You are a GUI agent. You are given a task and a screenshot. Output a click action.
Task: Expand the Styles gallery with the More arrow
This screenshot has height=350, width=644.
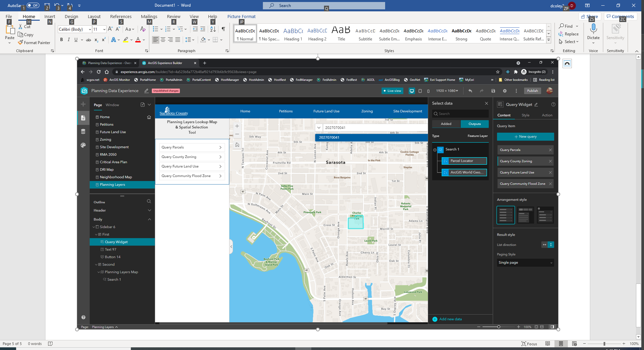[x=548, y=40]
